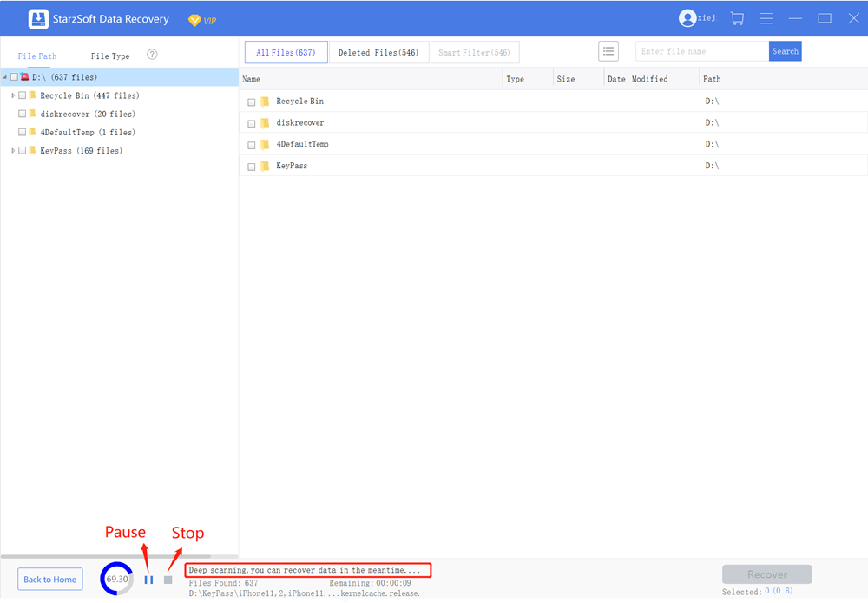Select the Recycle Bin folder icon in tree
The height and width of the screenshot is (603, 868).
(x=33, y=95)
